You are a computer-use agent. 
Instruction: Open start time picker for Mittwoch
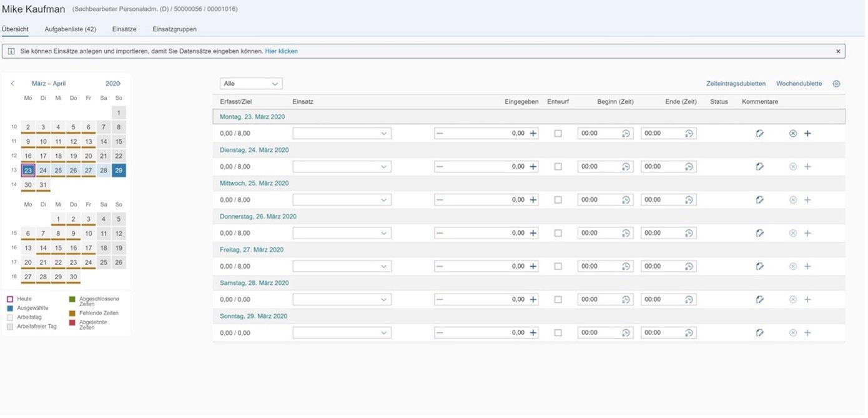point(626,199)
